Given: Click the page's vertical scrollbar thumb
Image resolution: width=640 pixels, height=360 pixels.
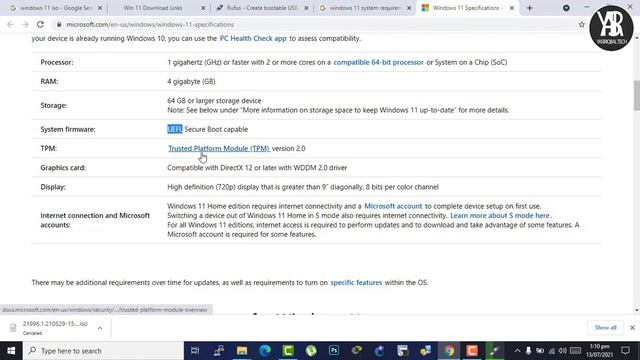Looking at the screenshot, I should coord(637,96).
